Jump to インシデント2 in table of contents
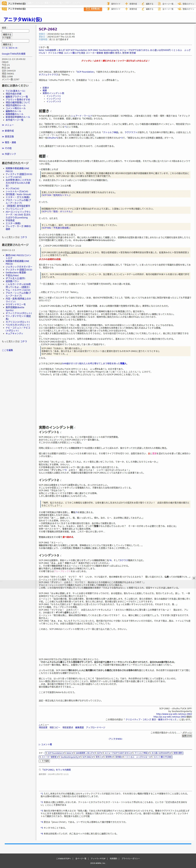Image resolution: width=196 pixels, height=868 pixels. [x=54, y=99]
